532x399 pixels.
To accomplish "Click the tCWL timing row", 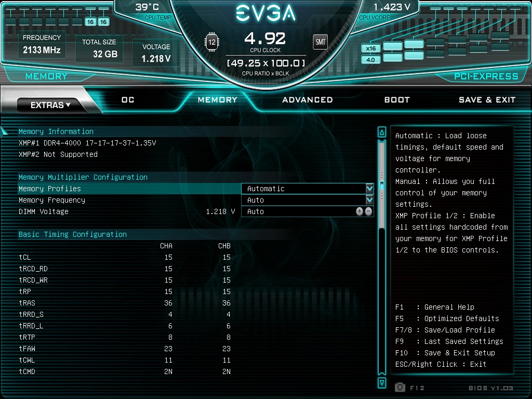I will tap(125, 361).
